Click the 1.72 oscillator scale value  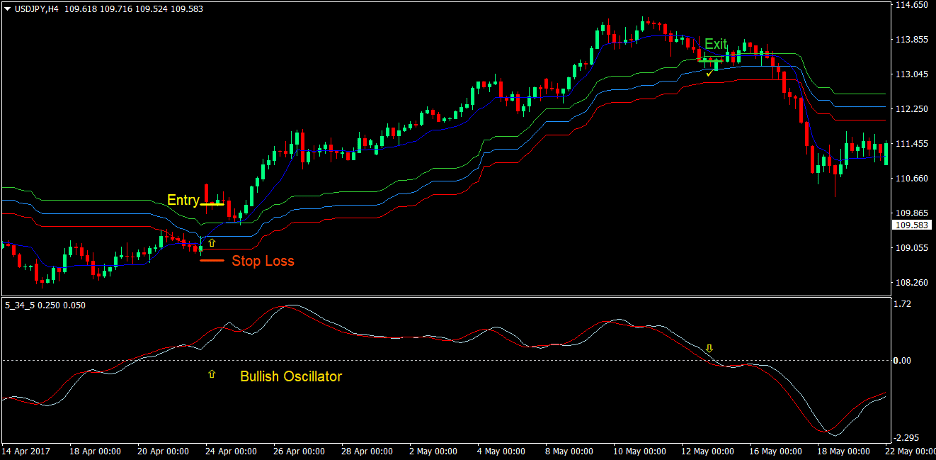pyautogui.click(x=904, y=304)
